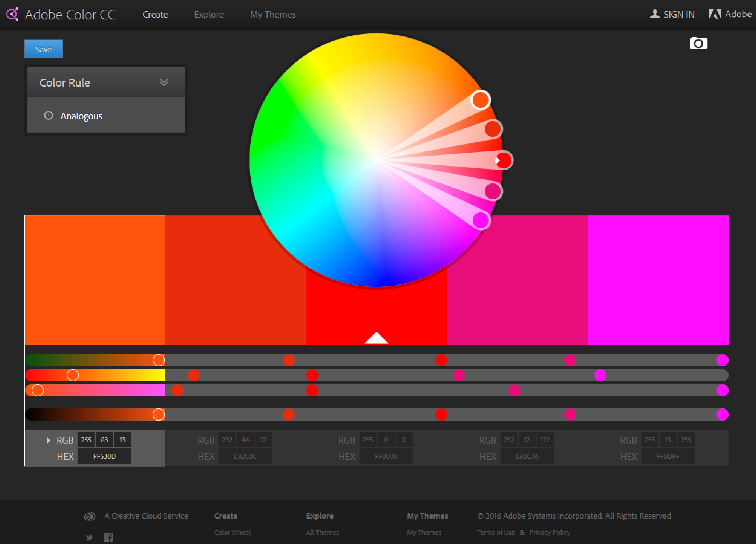
Task: Open the Facebook icon in footer
Action: coord(108,537)
